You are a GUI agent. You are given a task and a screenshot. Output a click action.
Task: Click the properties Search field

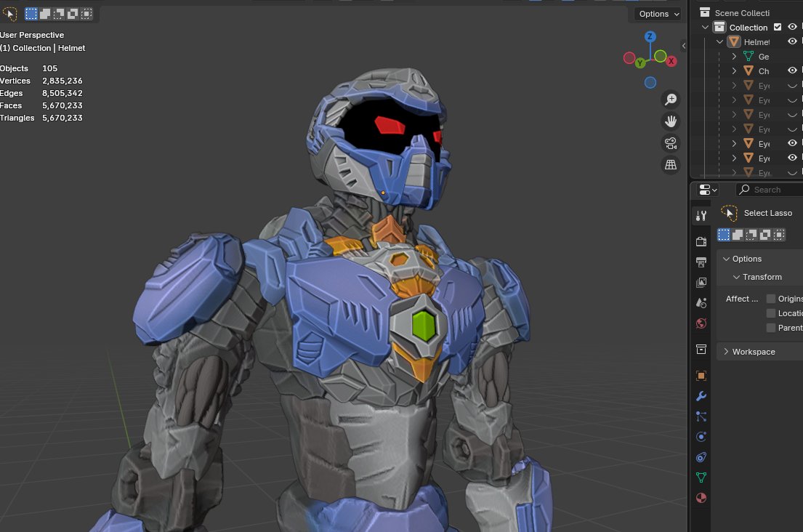770,190
